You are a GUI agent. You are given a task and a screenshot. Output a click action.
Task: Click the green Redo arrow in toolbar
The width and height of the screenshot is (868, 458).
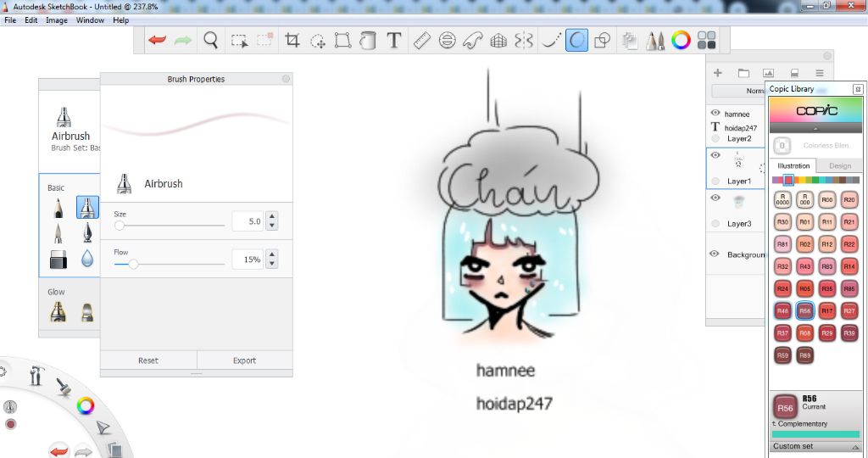click(183, 40)
